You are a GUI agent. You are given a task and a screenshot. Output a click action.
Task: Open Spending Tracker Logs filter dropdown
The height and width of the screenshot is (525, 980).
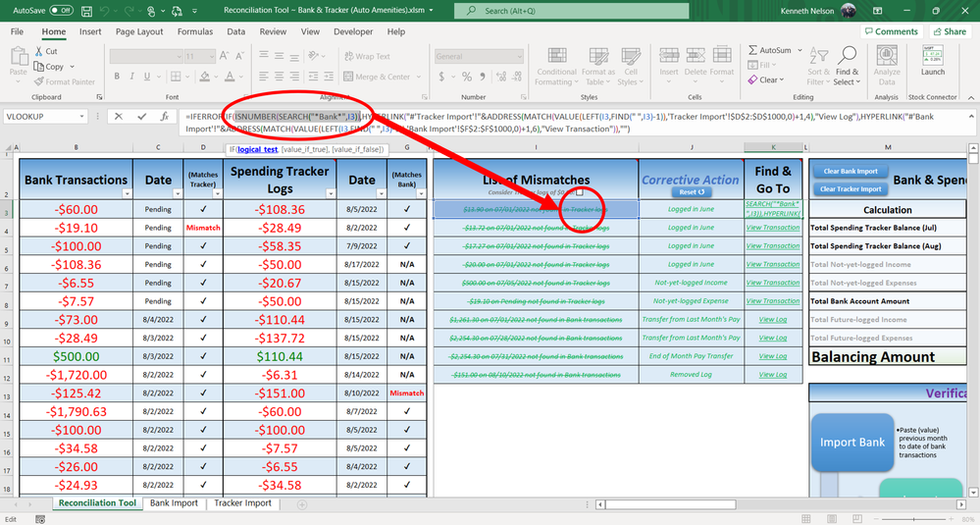(x=331, y=193)
